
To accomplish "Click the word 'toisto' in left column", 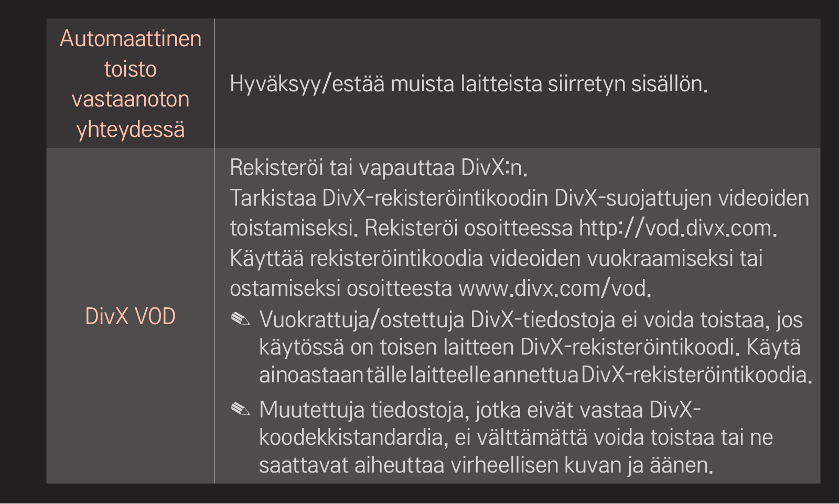I will pos(130,69).
